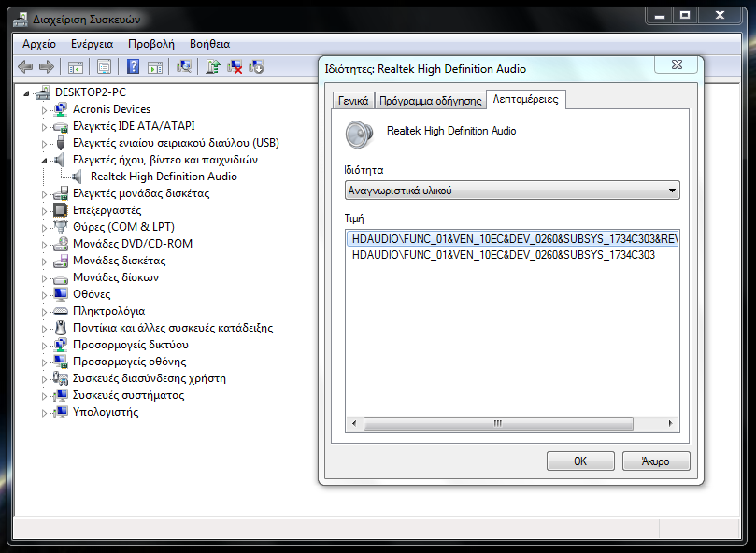Click the USB controllers icon
Viewport: 756px width, 553px height.
tap(60, 143)
